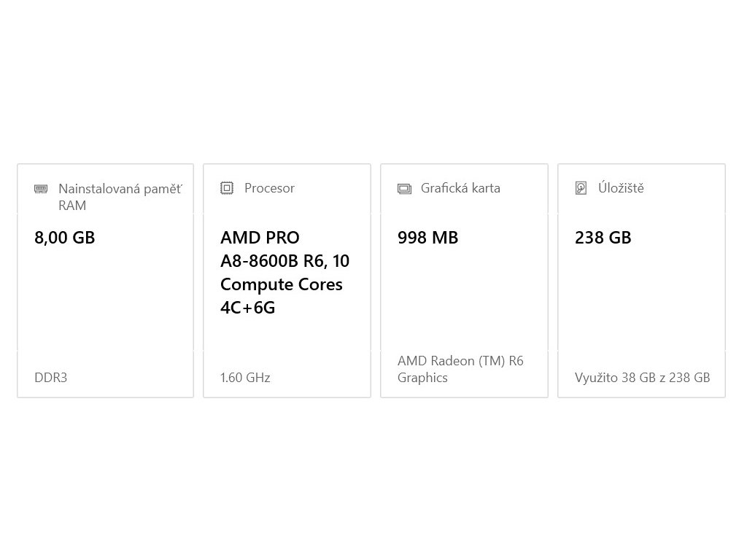Select the 'Procesor' heading label
747x560 pixels.
pos(269,188)
